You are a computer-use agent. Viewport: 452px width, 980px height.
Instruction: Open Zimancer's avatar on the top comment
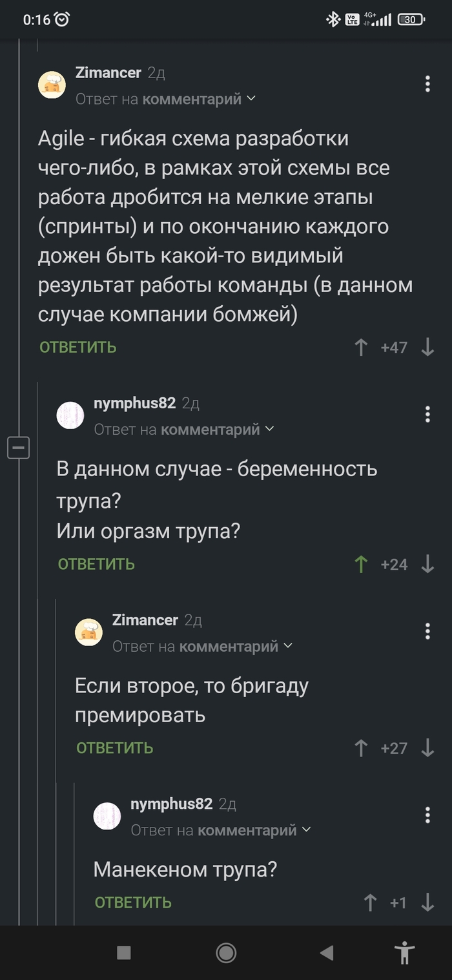coord(52,85)
